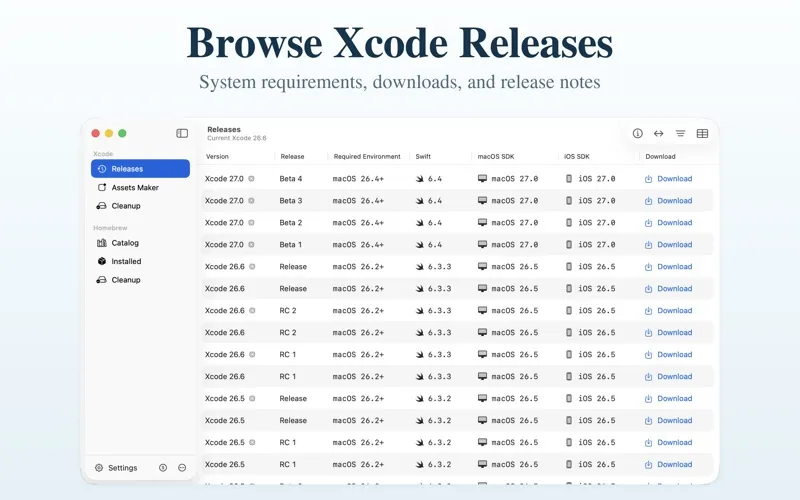Image resolution: width=800 pixels, height=500 pixels.
Task: Click 'Xcode 27.0' in the Beta 3 row
Action: point(224,201)
